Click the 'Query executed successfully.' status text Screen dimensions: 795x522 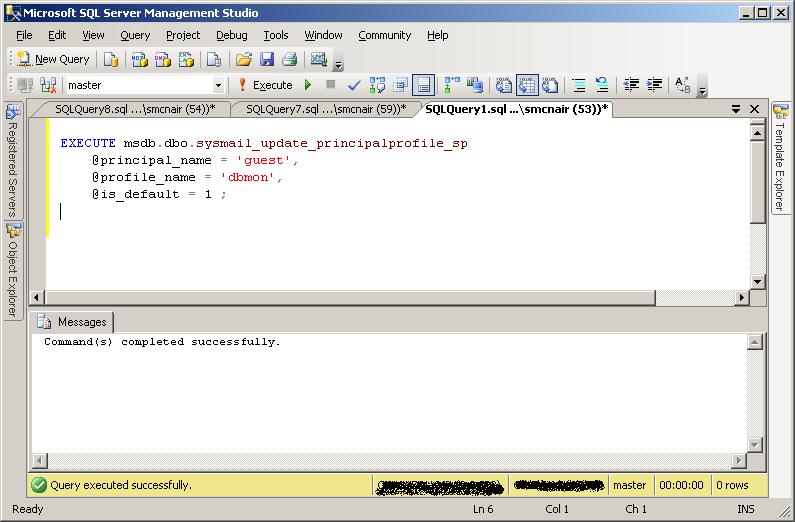(121, 485)
